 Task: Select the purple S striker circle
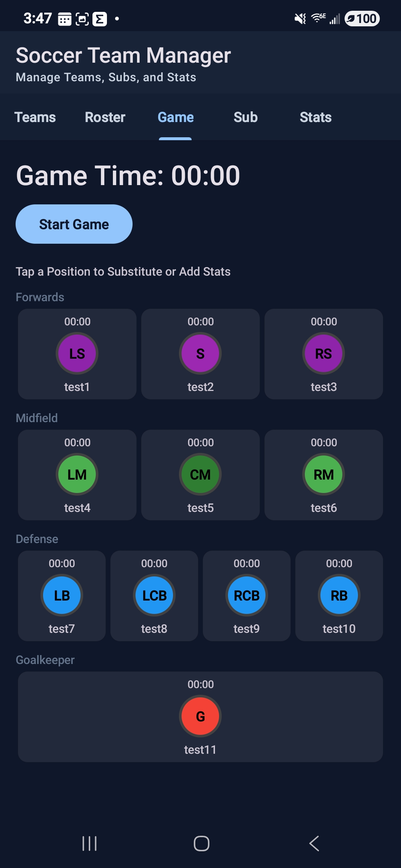coord(200,354)
